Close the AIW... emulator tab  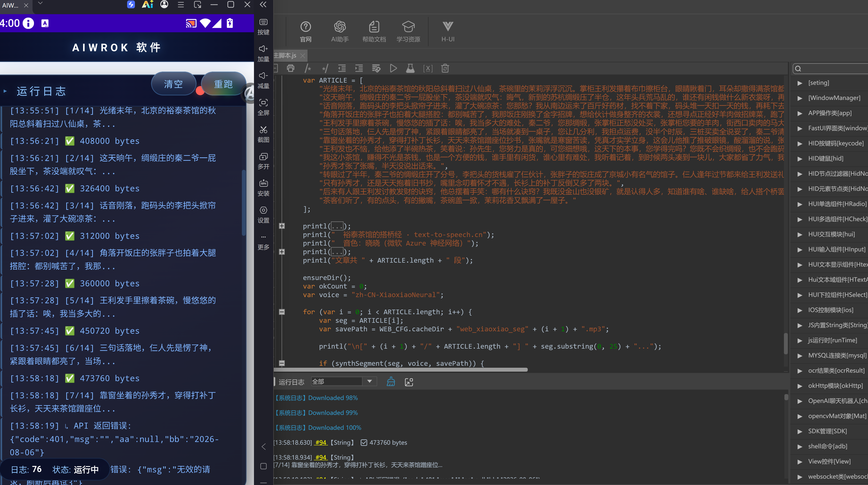pos(26,5)
